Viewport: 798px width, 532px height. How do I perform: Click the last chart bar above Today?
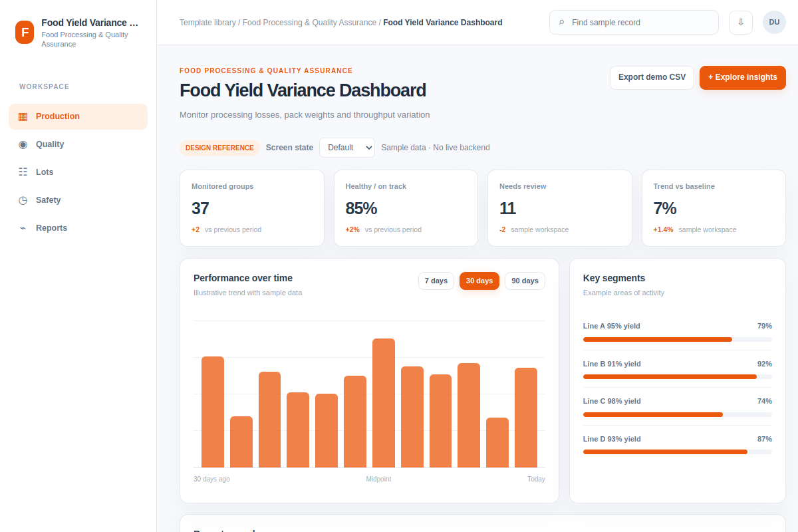point(526,418)
